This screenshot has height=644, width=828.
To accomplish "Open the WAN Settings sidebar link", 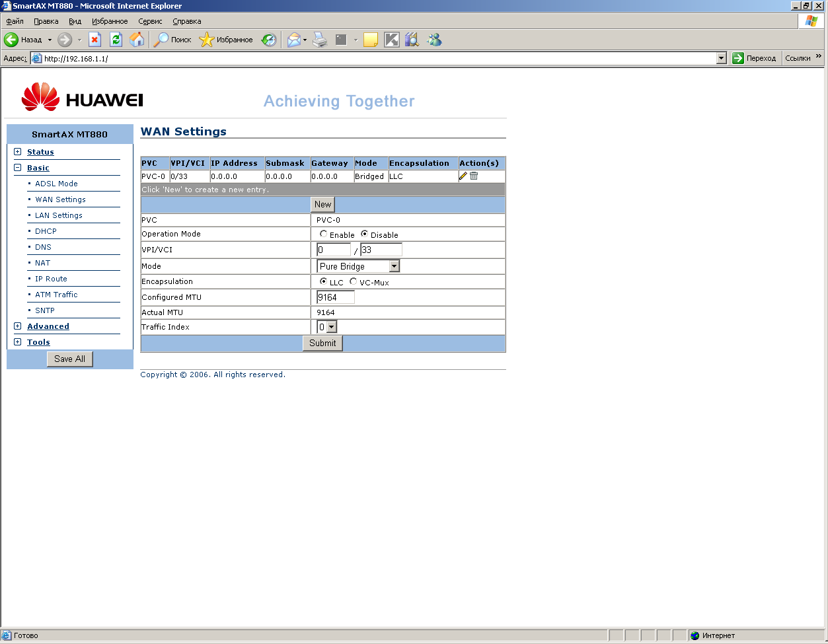I will 60,199.
